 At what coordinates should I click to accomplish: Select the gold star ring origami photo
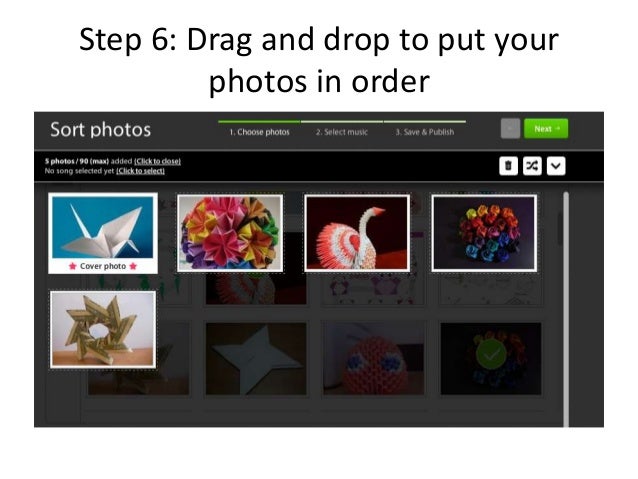[103, 329]
